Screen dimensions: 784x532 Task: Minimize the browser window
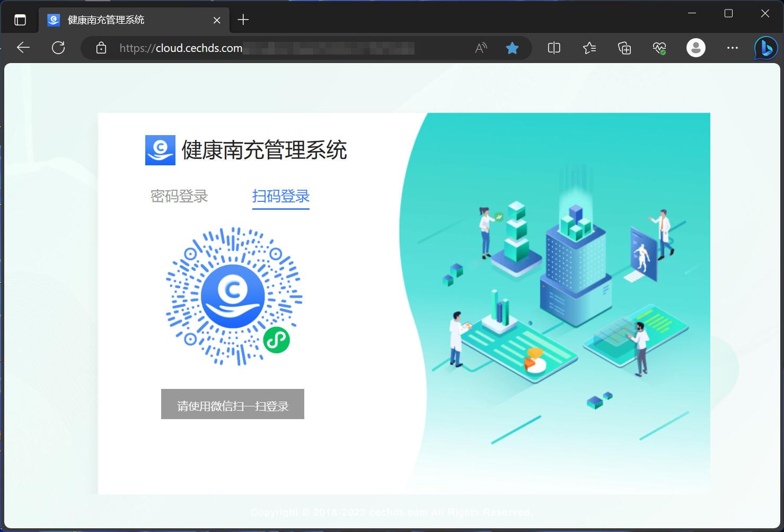692,14
